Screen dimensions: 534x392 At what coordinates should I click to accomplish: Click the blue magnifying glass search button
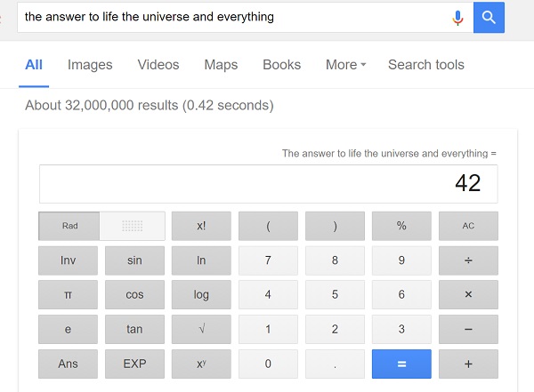[489, 18]
